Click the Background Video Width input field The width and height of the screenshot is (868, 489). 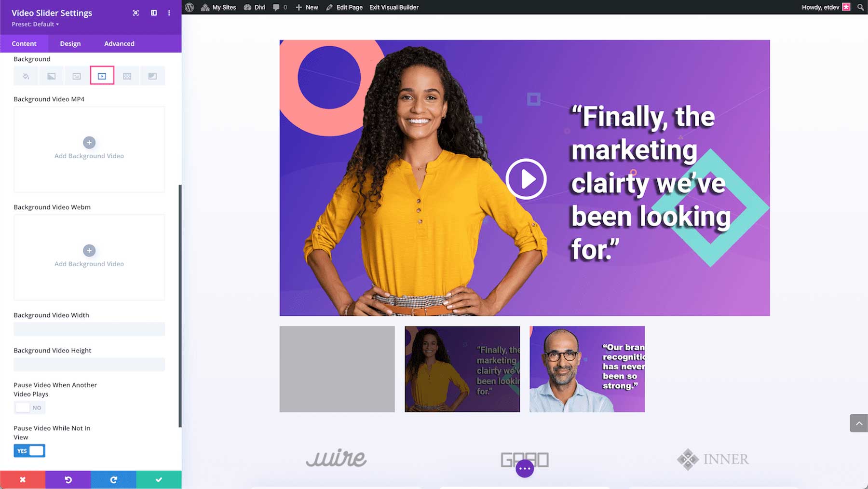pyautogui.click(x=89, y=329)
